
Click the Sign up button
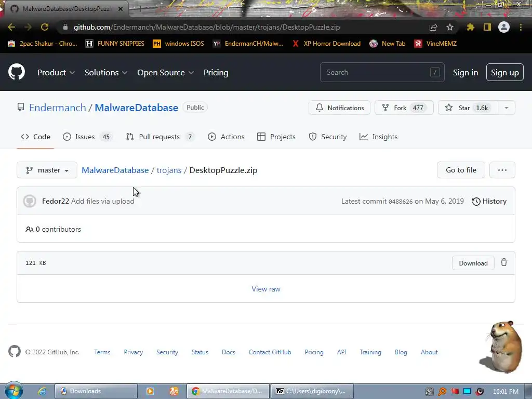(x=505, y=73)
